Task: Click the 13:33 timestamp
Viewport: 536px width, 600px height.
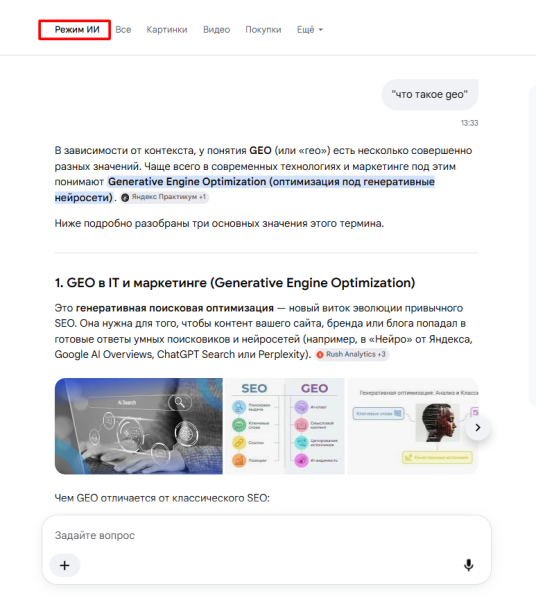Action: (x=469, y=123)
